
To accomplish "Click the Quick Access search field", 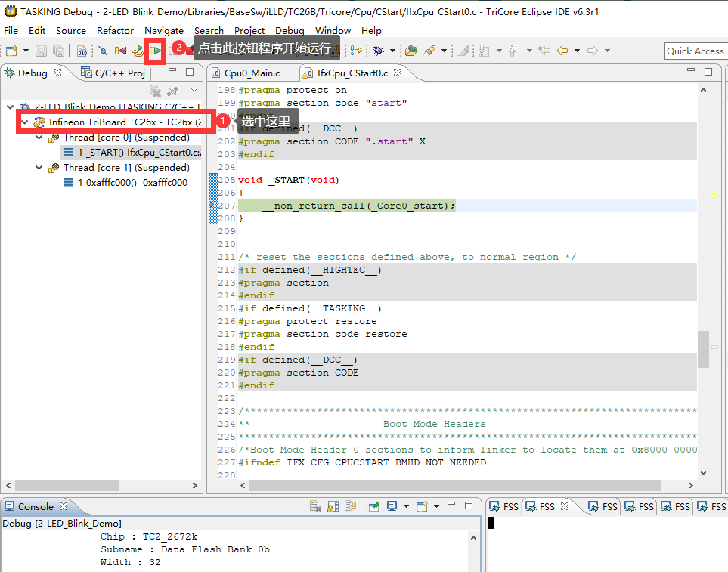I will 695,51.
